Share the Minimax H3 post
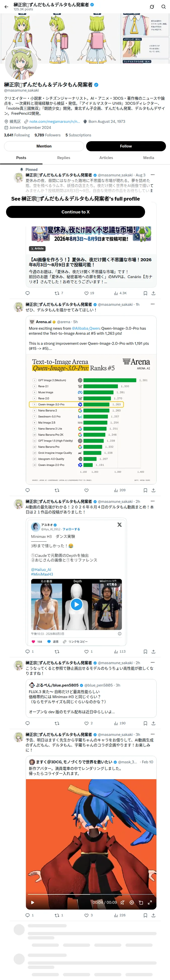The height and width of the screenshot is (980, 170). click(153, 651)
